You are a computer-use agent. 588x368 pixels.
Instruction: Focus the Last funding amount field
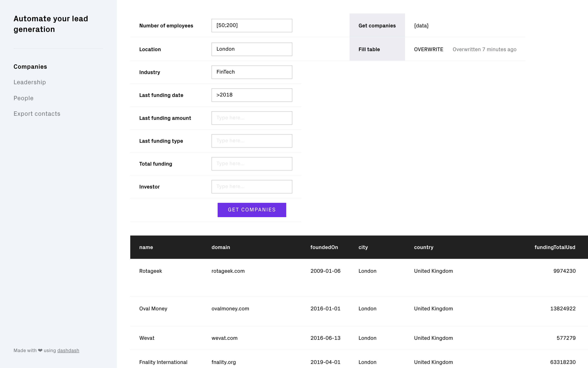tap(252, 118)
